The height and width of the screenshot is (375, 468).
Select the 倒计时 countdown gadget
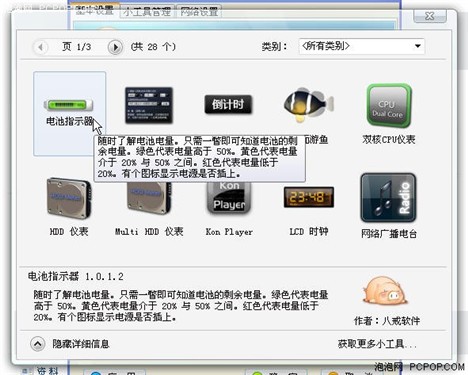point(228,105)
